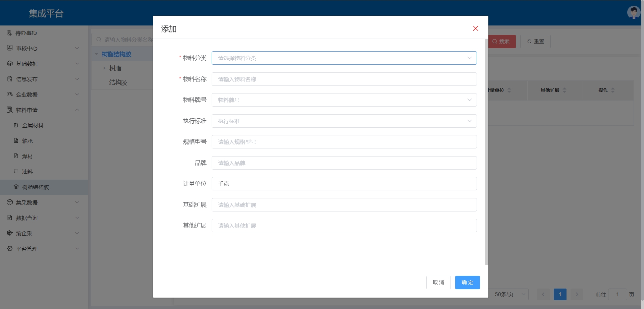The image size is (644, 309).
Task: Click the dialog vertical scrollbar
Action: pos(487,151)
